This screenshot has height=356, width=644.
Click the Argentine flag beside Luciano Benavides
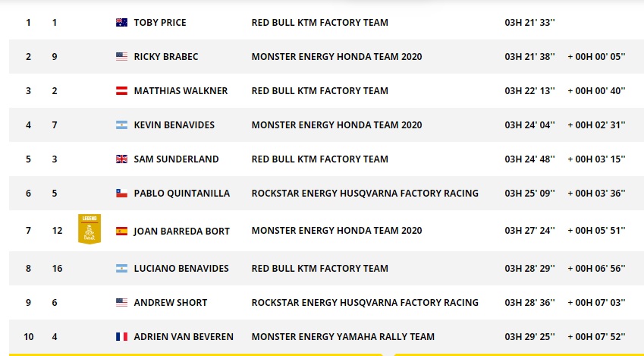121,269
